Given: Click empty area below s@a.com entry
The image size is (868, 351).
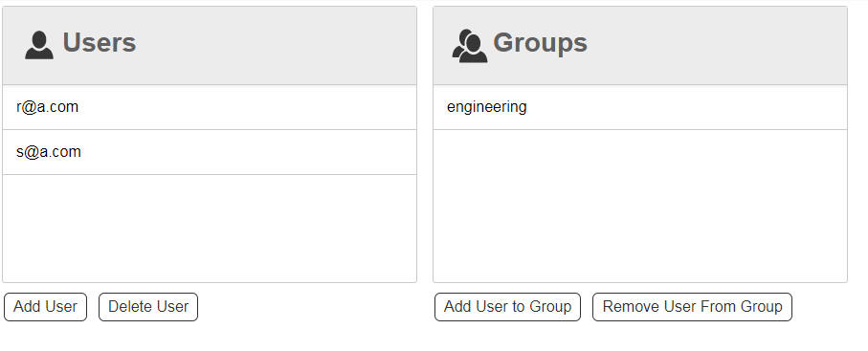Looking at the screenshot, I should point(210,228).
